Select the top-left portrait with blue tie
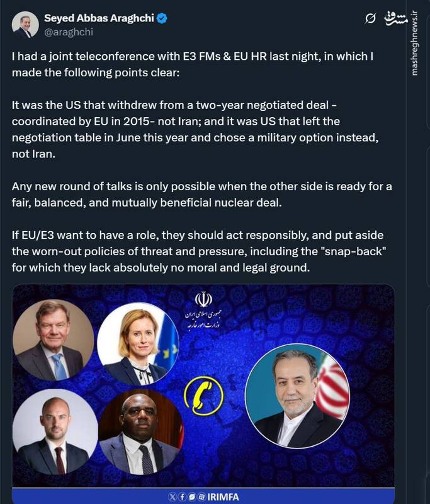The height and width of the screenshot is (504, 430). [x=54, y=340]
